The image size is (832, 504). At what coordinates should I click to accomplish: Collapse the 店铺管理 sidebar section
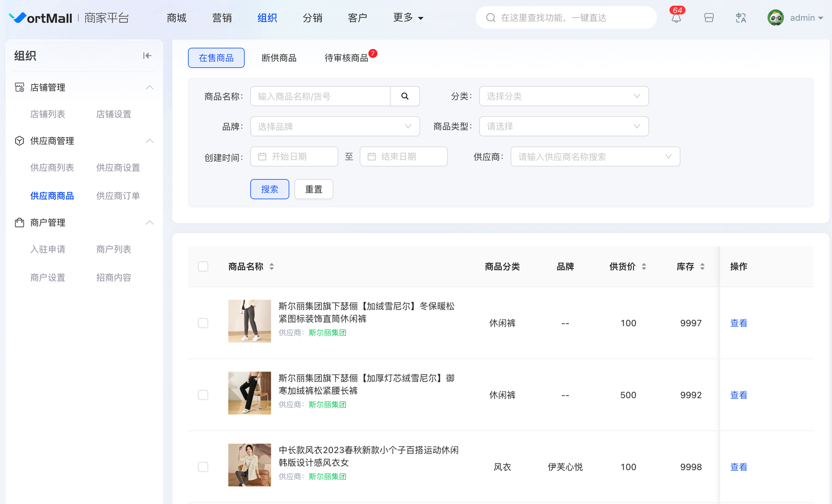[x=149, y=87]
